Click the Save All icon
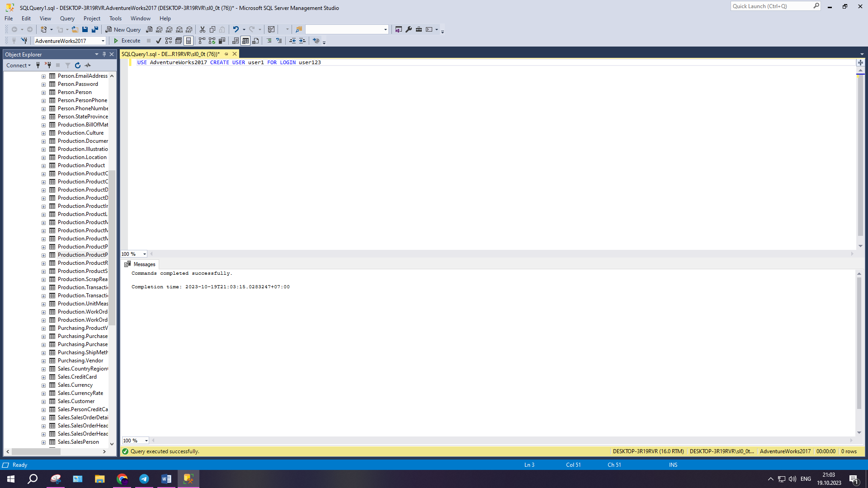The height and width of the screenshot is (488, 868). pyautogui.click(x=95, y=29)
